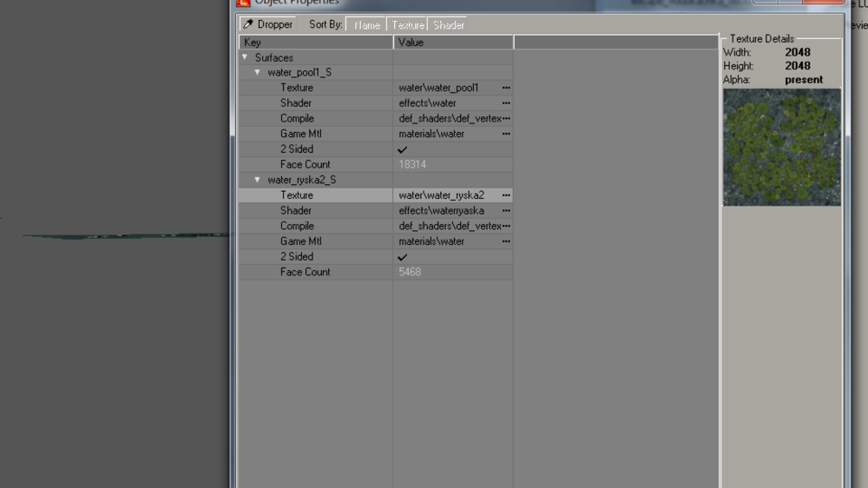Image resolution: width=868 pixels, height=488 pixels.
Task: Open shader picker for effects\water
Action: [506, 103]
